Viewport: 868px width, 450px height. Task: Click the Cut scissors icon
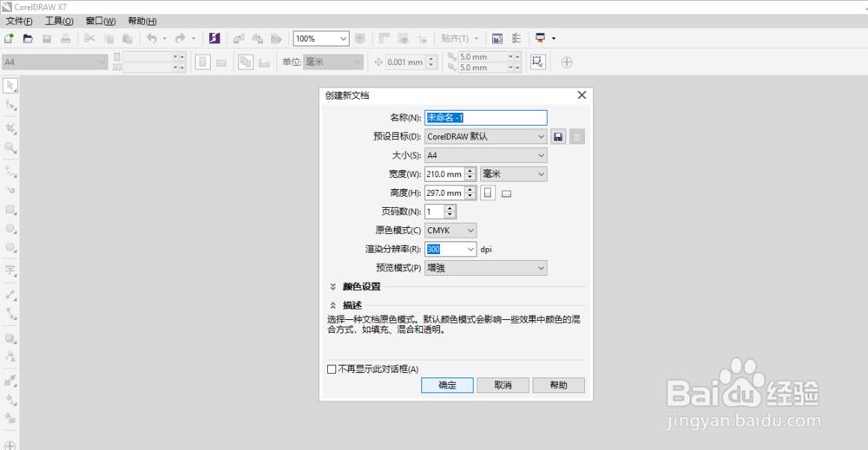[89, 39]
